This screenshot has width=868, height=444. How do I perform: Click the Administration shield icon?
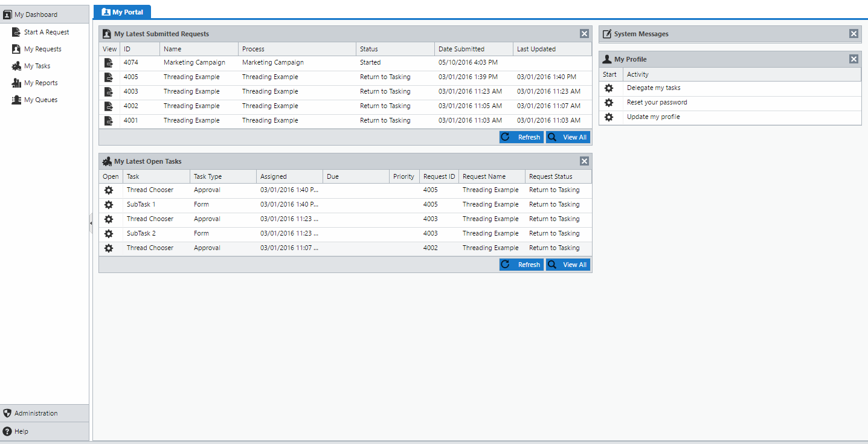pyautogui.click(x=7, y=413)
